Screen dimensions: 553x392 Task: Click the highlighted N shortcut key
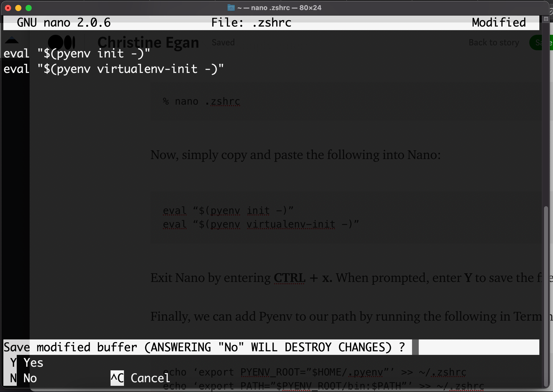(x=13, y=378)
